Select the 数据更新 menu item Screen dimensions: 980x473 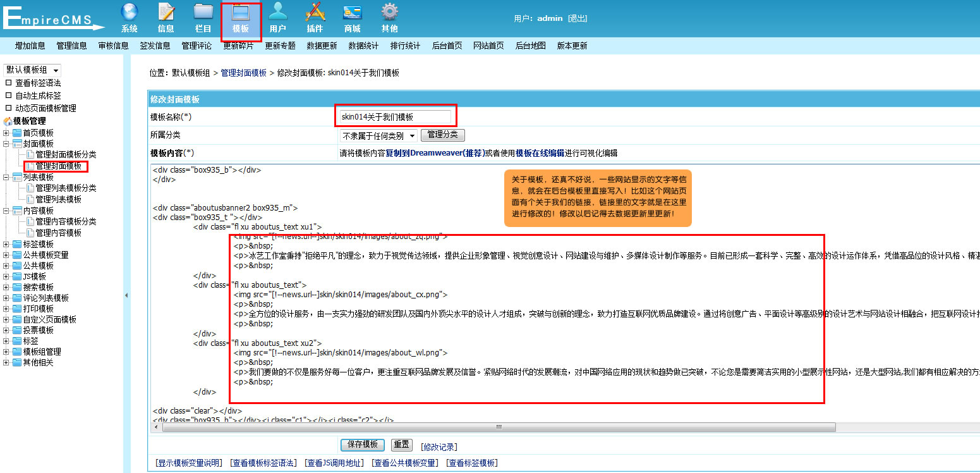coord(321,45)
